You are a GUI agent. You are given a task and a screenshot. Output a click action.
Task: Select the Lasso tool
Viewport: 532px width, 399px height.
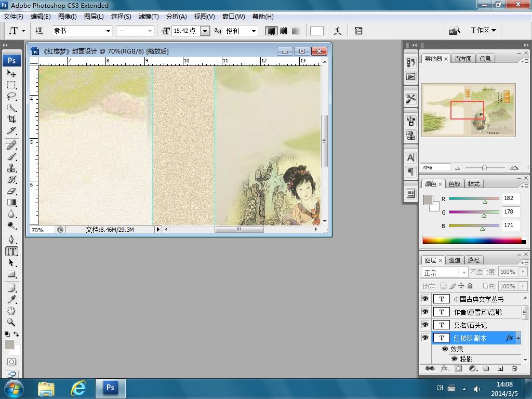click(11, 96)
